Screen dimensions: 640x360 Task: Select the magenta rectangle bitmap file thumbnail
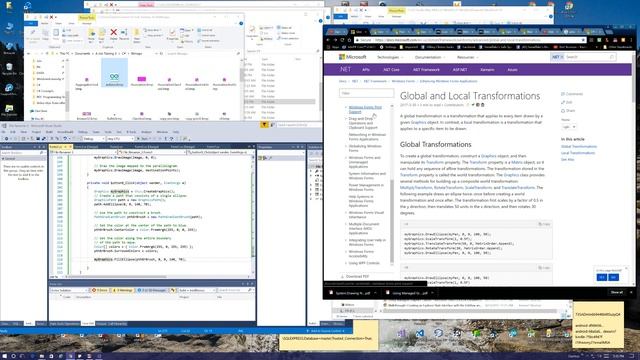point(142,80)
